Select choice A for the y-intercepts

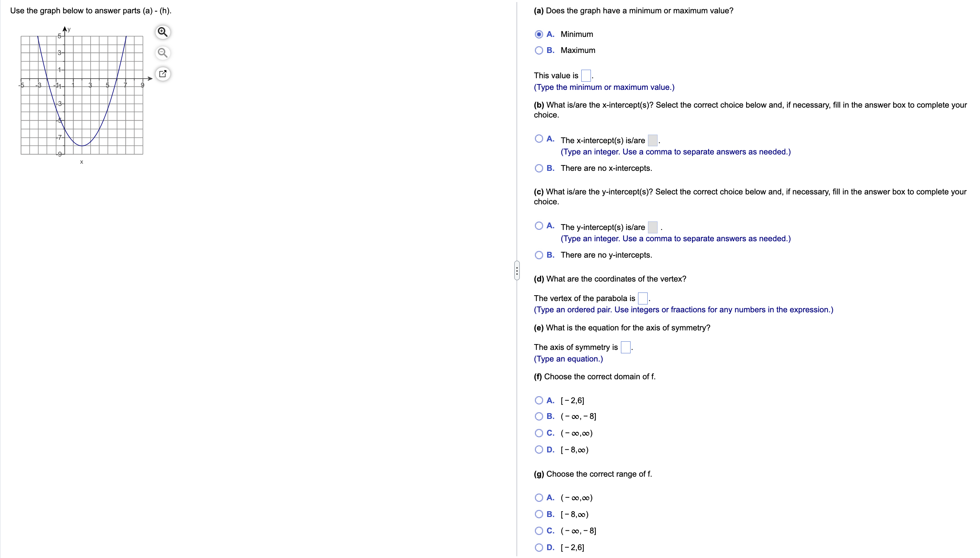(x=539, y=226)
